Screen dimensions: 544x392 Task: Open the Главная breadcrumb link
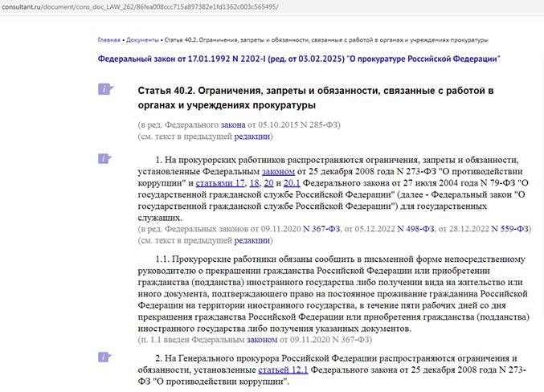[109, 40]
